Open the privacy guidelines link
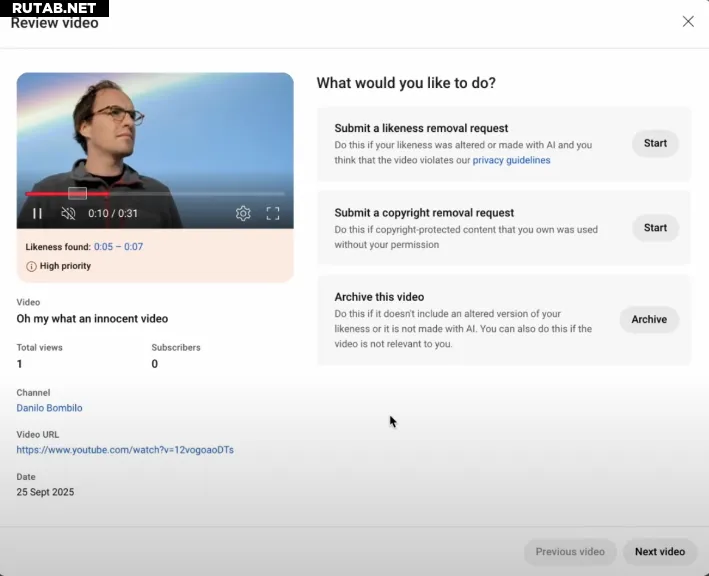Screen dimensions: 709x576 pos(511,160)
